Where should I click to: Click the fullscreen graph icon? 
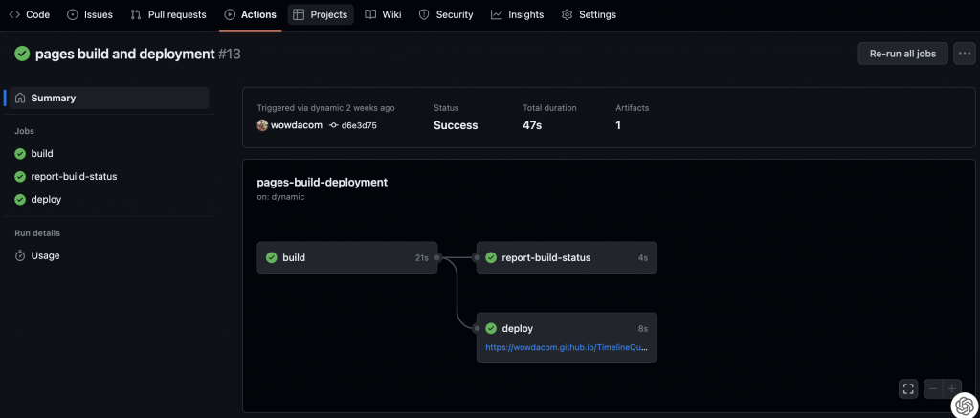pyautogui.click(x=908, y=388)
